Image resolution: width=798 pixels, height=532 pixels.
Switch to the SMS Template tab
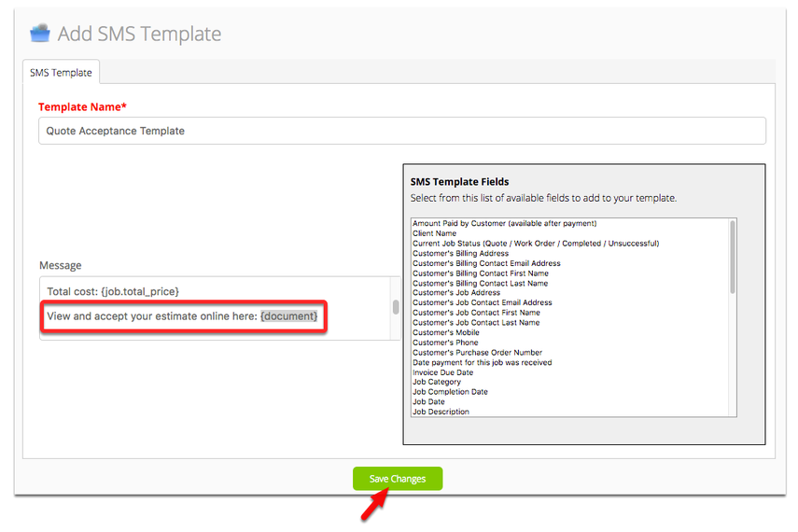click(61, 72)
